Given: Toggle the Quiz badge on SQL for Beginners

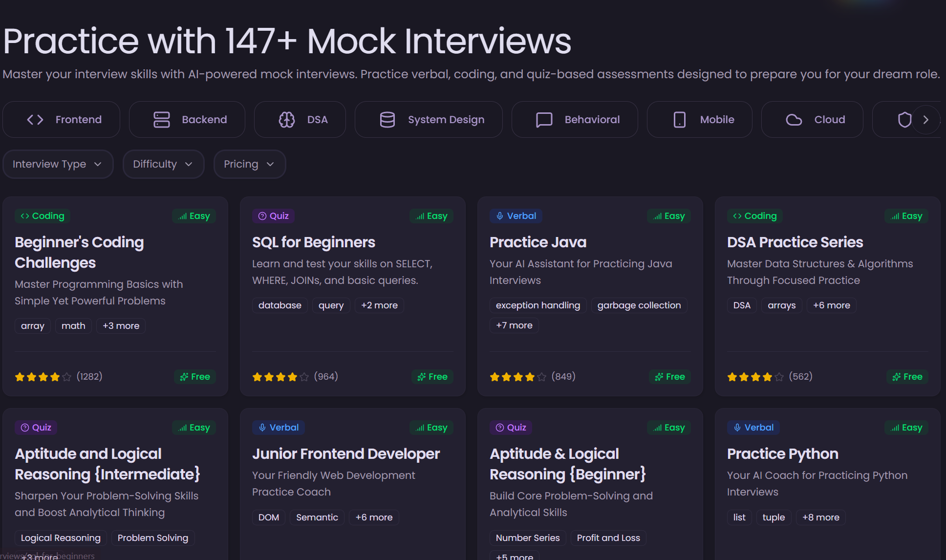Looking at the screenshot, I should pyautogui.click(x=273, y=215).
